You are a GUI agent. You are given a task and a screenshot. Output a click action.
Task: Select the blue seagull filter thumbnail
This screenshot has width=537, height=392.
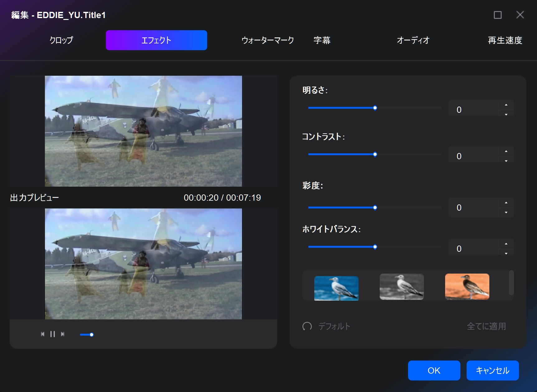click(x=336, y=288)
